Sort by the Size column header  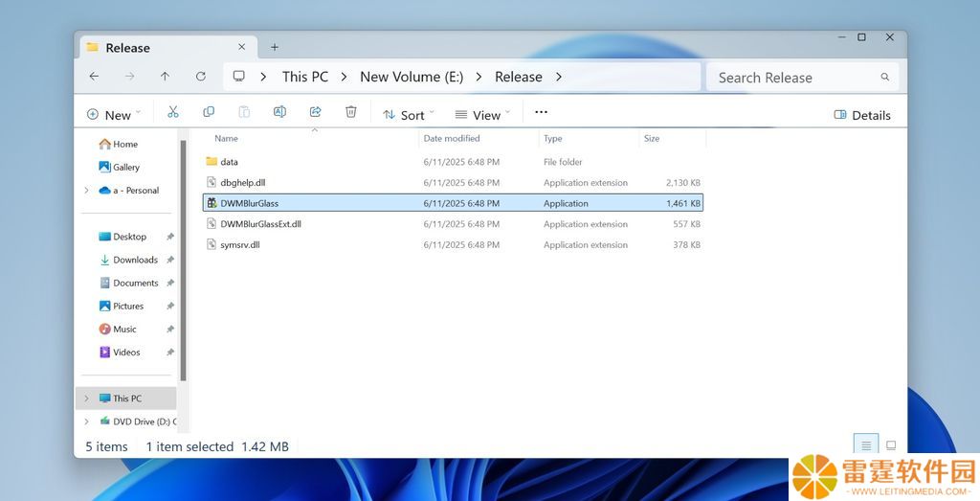651,138
